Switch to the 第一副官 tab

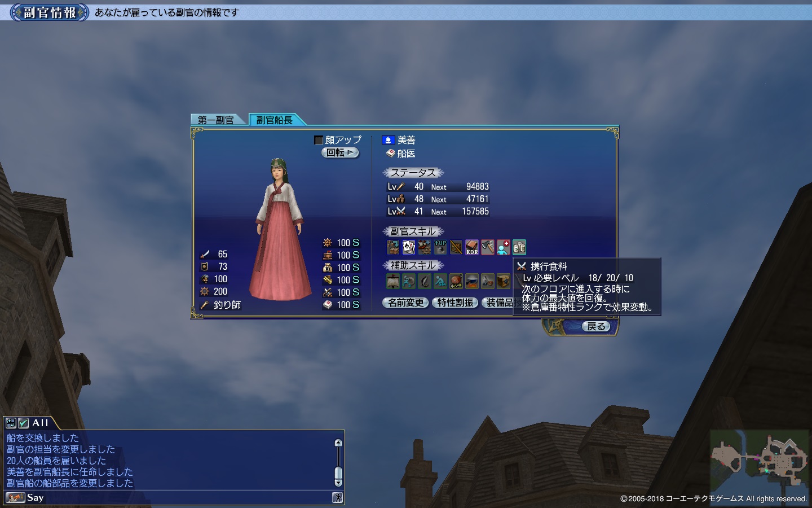[216, 120]
